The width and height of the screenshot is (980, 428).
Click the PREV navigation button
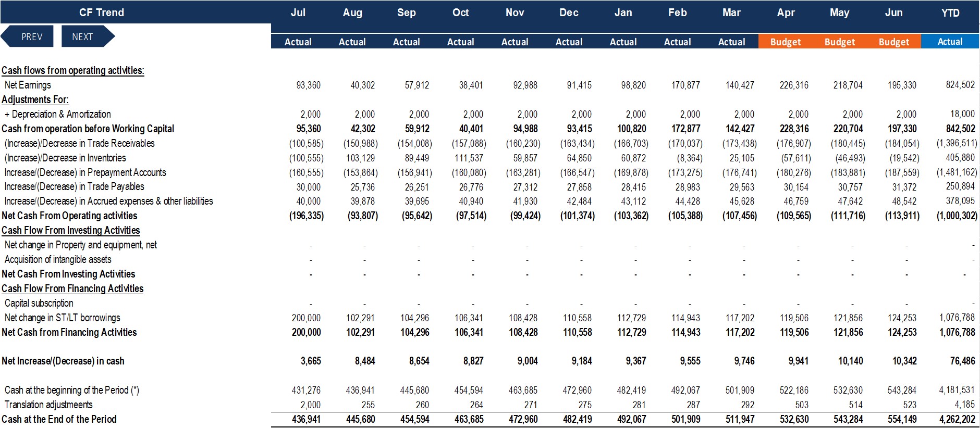(x=27, y=36)
